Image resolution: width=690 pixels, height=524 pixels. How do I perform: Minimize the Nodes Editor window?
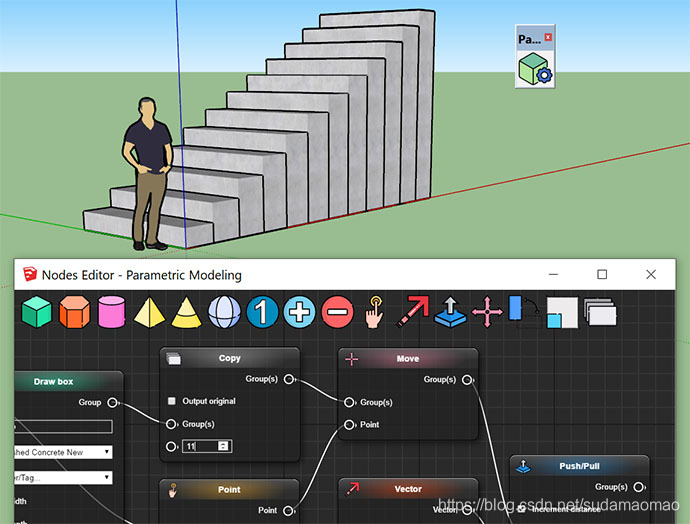[554, 275]
